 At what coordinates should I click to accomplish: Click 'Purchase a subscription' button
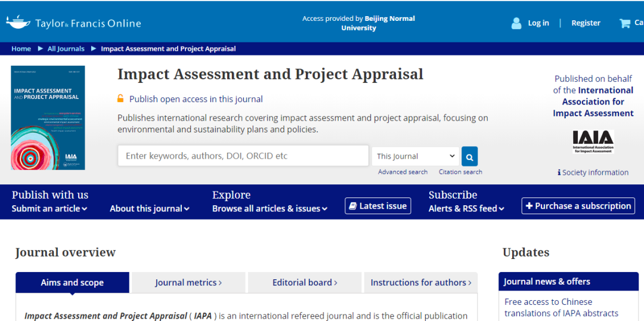[578, 206]
